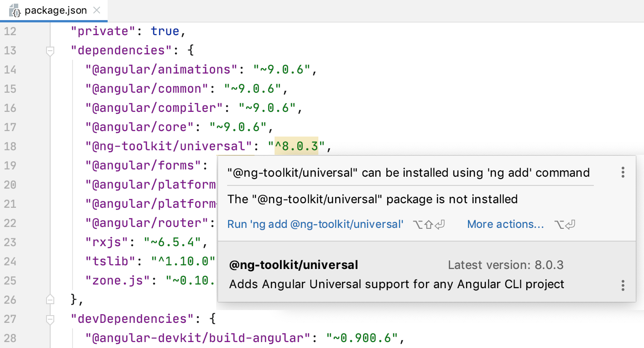This screenshot has width=644, height=348.
Task: Collapse the "devDependencies" block fold marker
Action: coord(50,319)
